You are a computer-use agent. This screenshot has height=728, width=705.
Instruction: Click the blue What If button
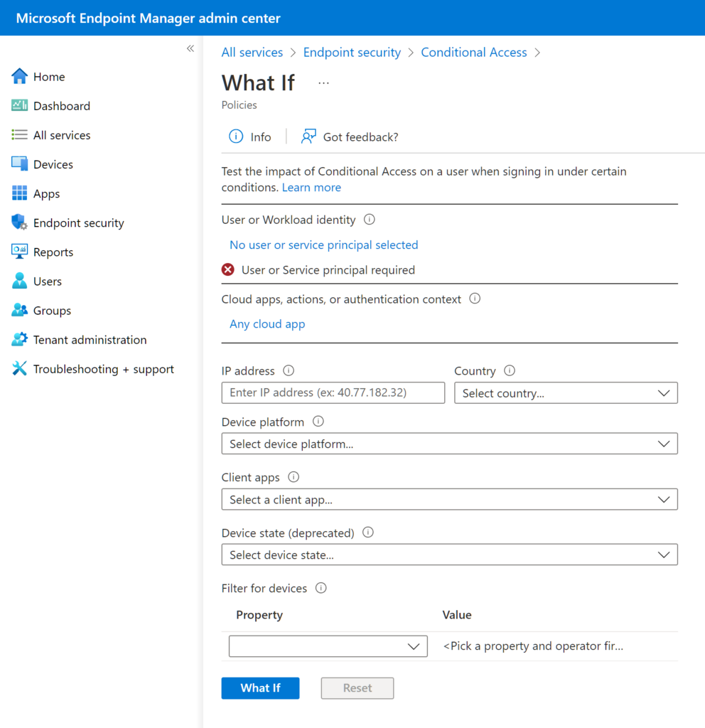pos(260,688)
